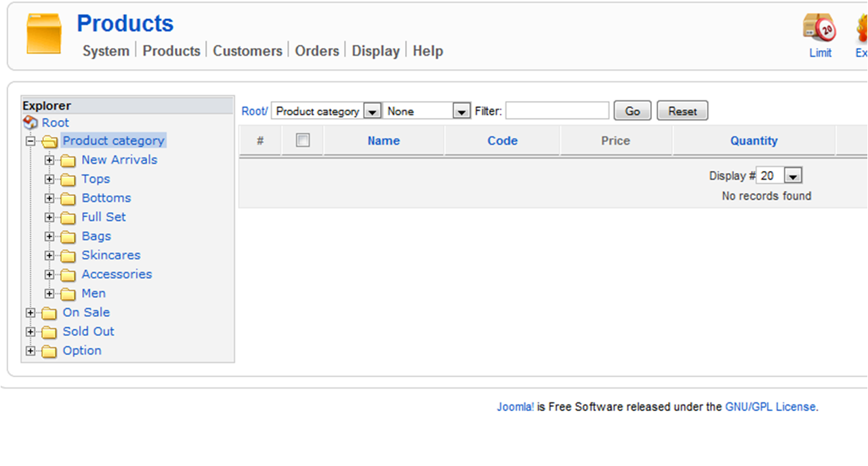Click the Skincares folder icon

[x=68, y=256]
